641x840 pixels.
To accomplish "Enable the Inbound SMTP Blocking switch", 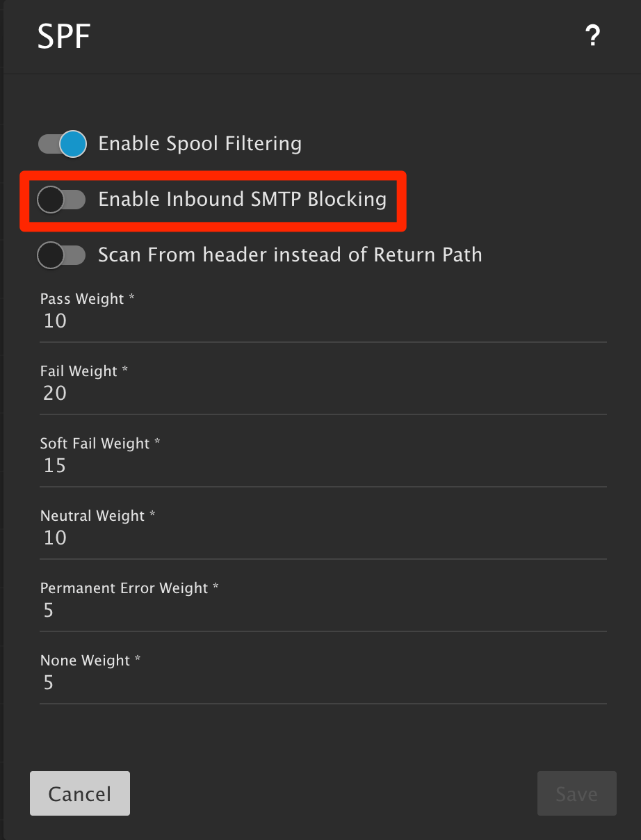I will 61,200.
